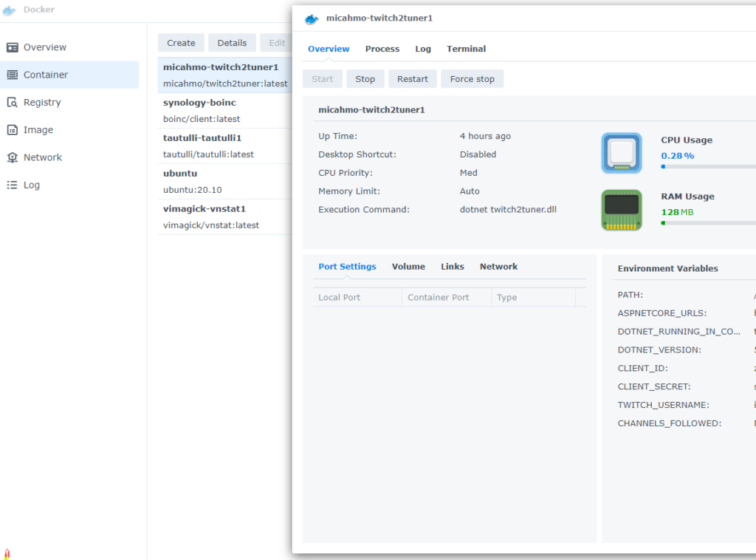This screenshot has height=560, width=756.
Task: Click the Create button
Action: point(181,43)
